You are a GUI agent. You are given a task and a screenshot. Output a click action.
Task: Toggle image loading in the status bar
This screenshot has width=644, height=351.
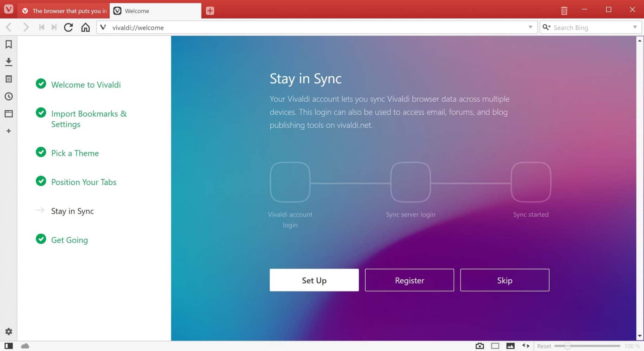tap(510, 346)
